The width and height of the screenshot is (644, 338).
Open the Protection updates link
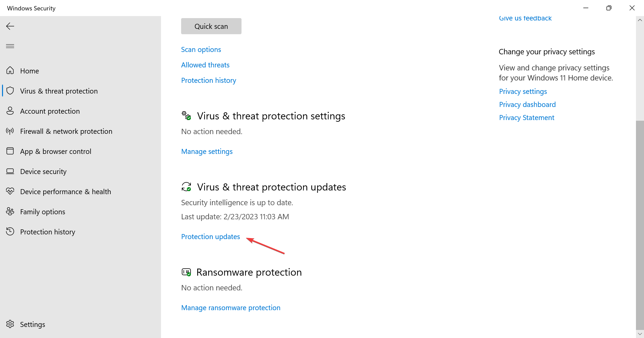(211, 237)
